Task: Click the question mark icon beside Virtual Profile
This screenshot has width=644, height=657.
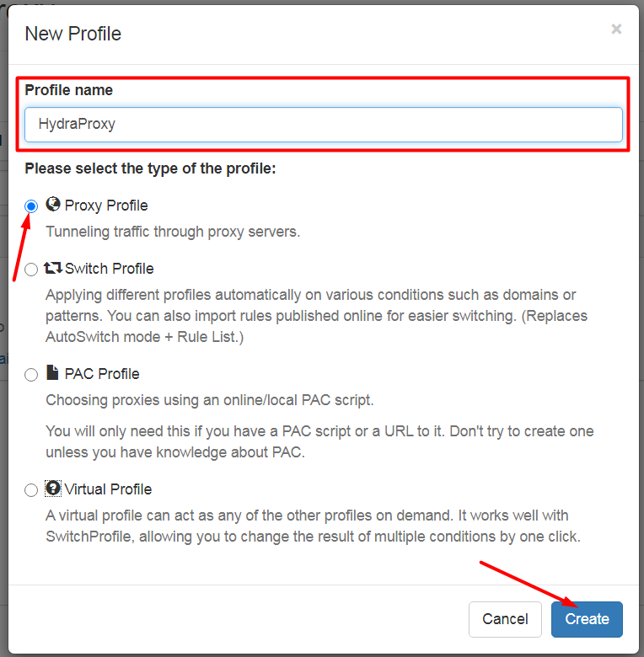Action: coord(53,489)
